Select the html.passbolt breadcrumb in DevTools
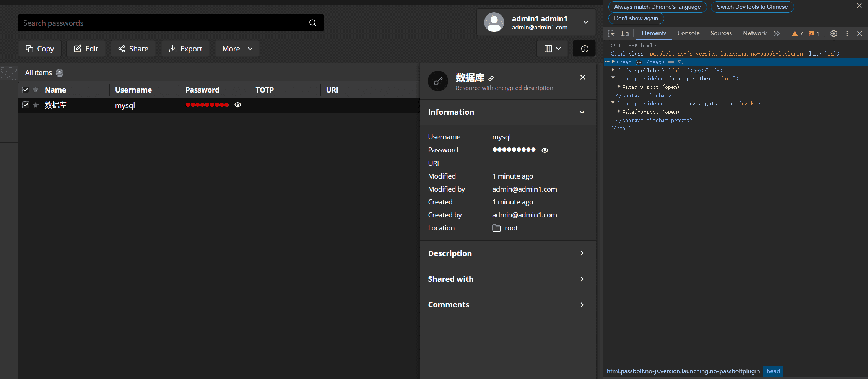The height and width of the screenshot is (379, 868). click(683, 371)
